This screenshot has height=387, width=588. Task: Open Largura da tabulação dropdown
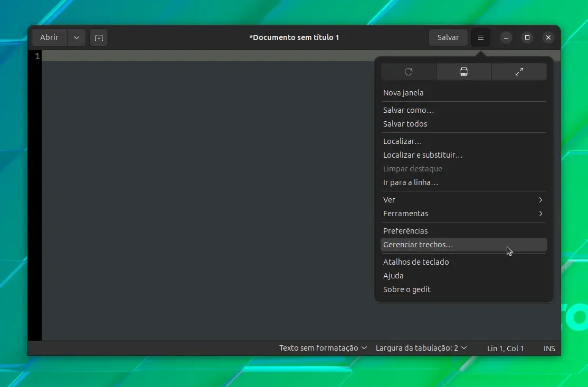tap(421, 348)
